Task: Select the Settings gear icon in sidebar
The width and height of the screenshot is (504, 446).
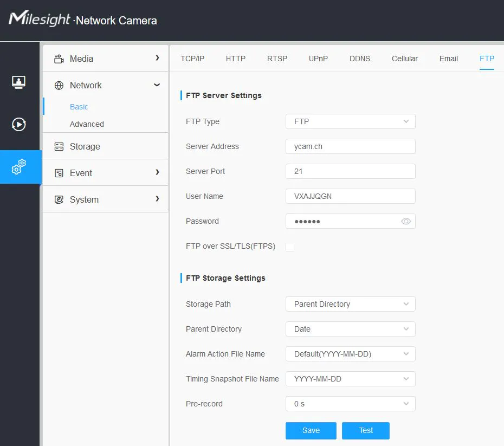Action: 19,167
